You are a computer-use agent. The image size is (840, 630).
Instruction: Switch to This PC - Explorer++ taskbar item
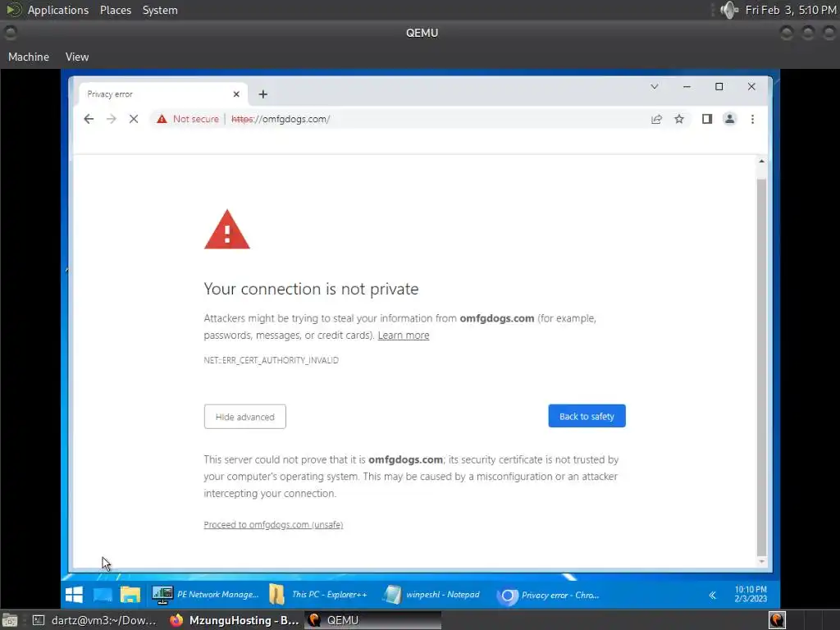pyautogui.click(x=318, y=595)
